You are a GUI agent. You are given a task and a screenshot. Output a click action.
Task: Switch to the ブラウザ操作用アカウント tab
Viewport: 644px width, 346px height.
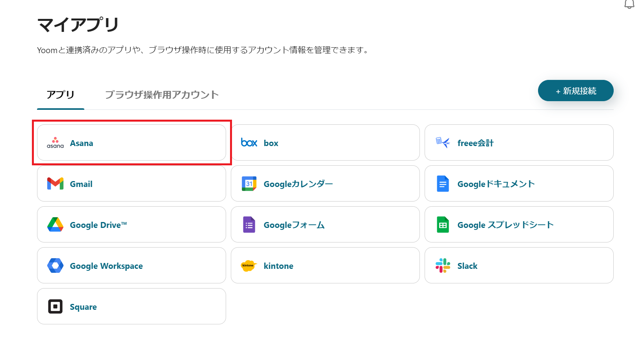pos(162,95)
